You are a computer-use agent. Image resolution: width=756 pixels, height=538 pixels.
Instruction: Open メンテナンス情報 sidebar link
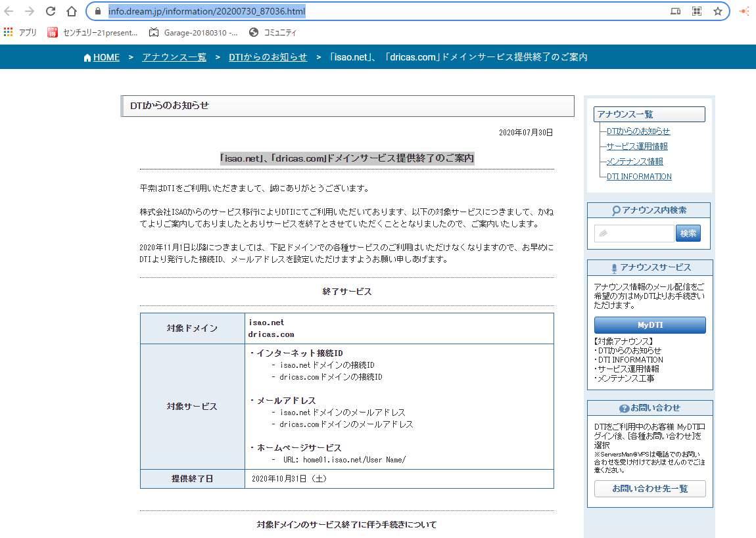[x=635, y=162]
